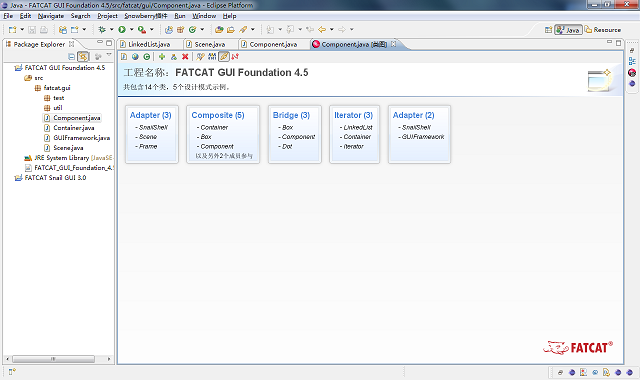
Task: Click Package Explorer horizontal scrollbar thumb
Action: (53, 359)
